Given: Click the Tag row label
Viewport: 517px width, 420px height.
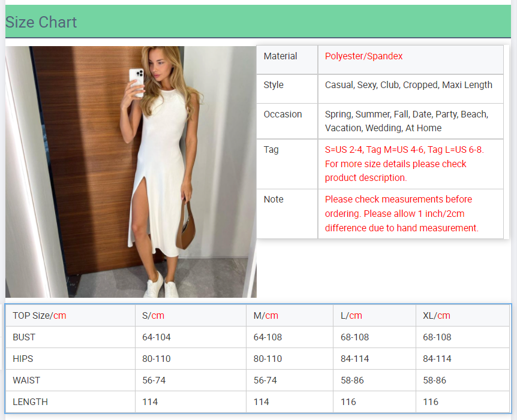Looking at the screenshot, I should pos(271,150).
